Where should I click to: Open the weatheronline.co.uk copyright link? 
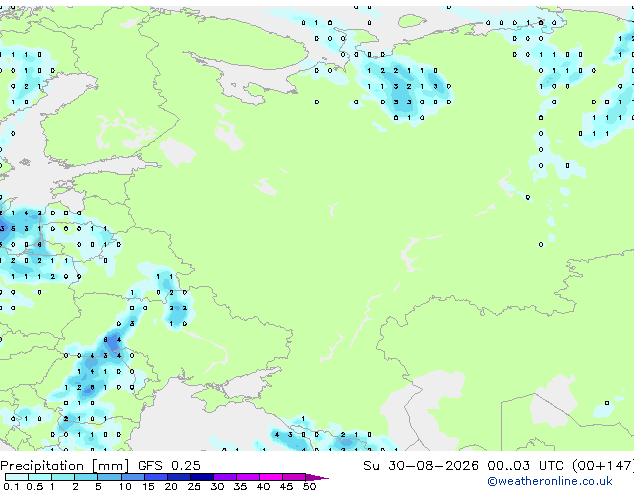(550, 481)
